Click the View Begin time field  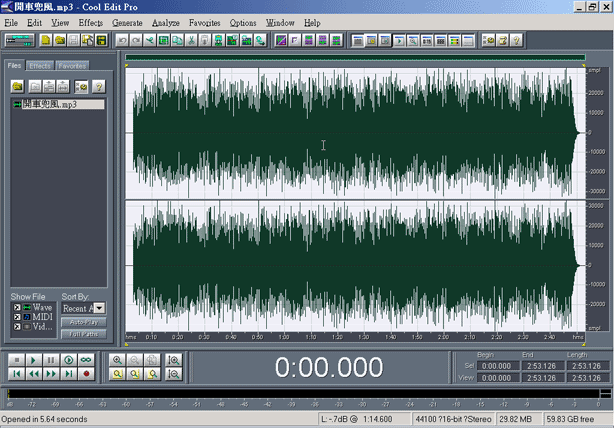click(498, 378)
